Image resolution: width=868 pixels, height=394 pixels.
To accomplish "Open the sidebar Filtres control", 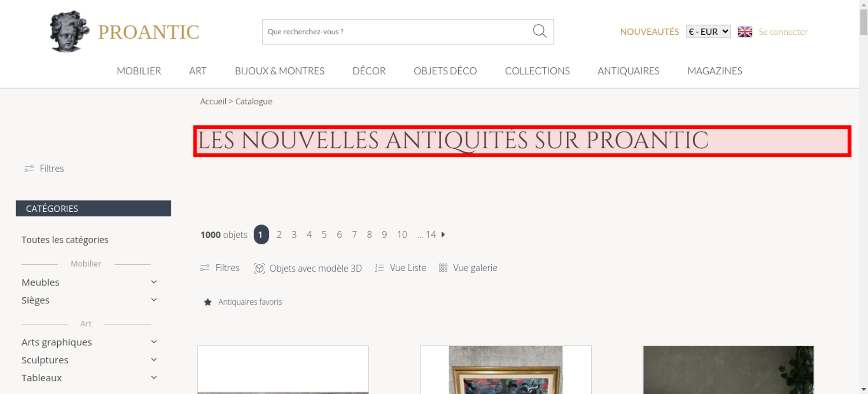I will click(44, 168).
